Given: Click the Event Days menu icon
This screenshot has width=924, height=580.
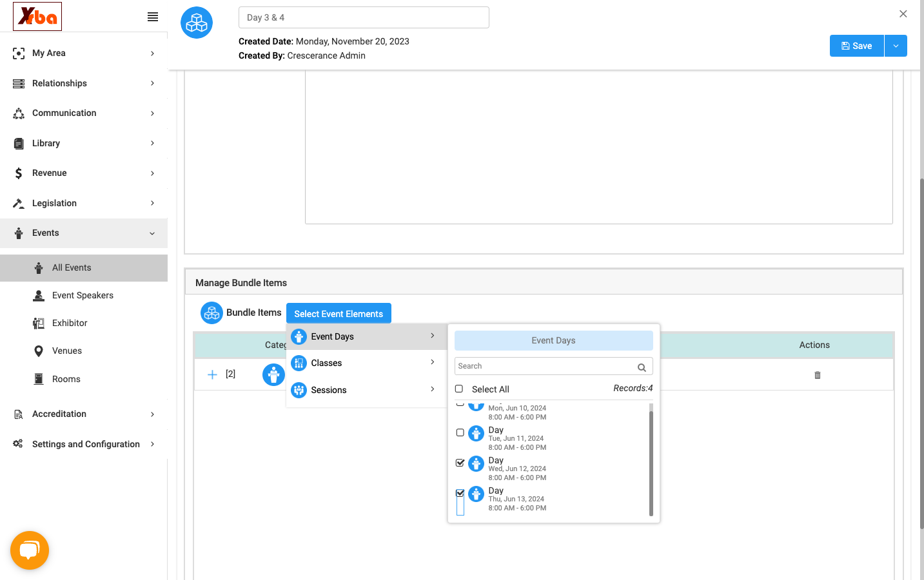Looking at the screenshot, I should [299, 336].
